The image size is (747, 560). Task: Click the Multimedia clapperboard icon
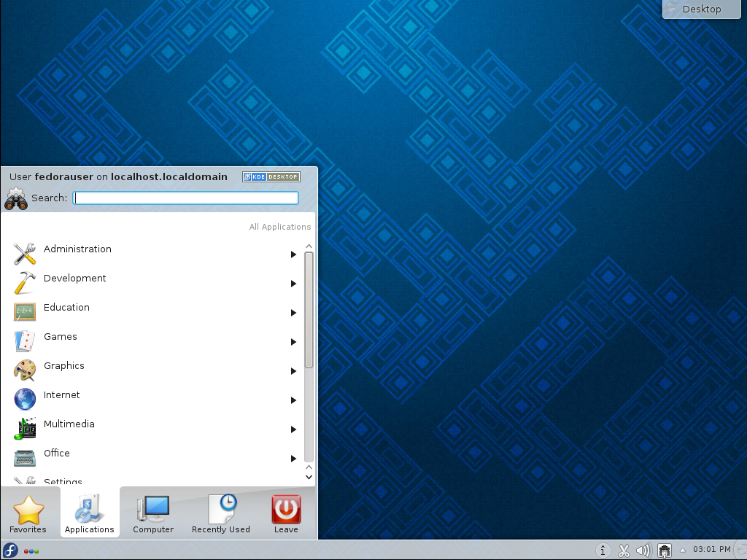[x=24, y=429]
